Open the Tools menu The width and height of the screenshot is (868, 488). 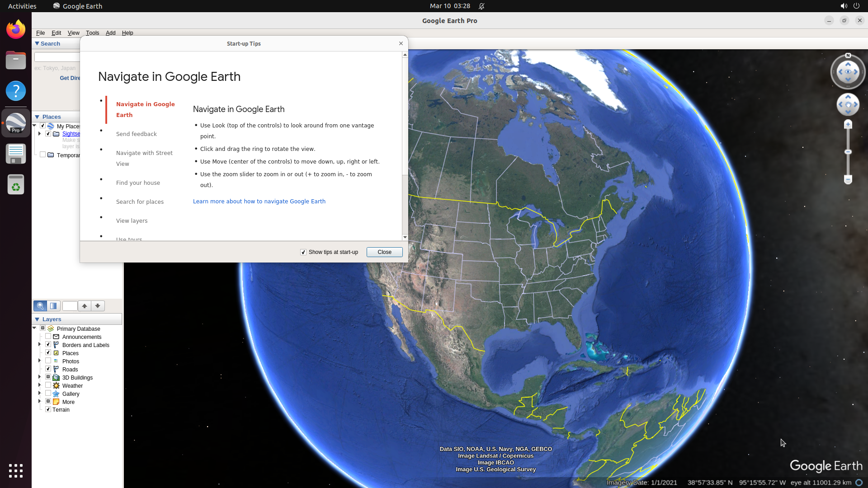pyautogui.click(x=93, y=33)
